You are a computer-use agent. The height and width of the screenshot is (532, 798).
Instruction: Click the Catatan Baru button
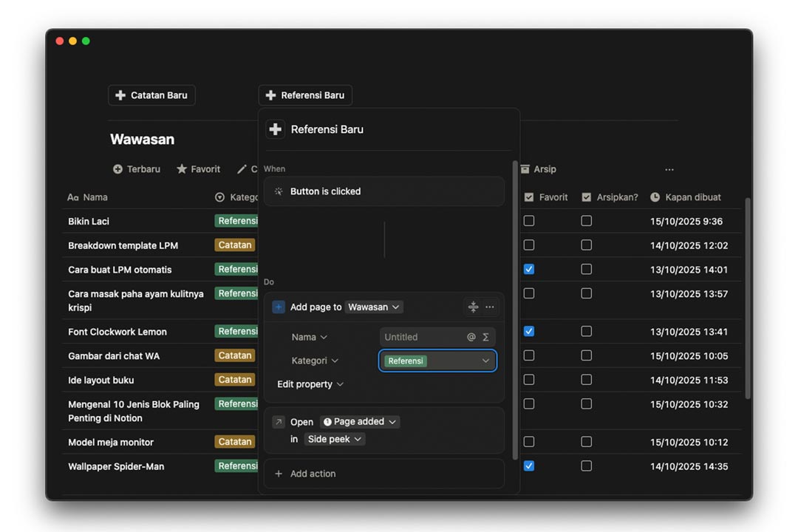[x=151, y=95]
